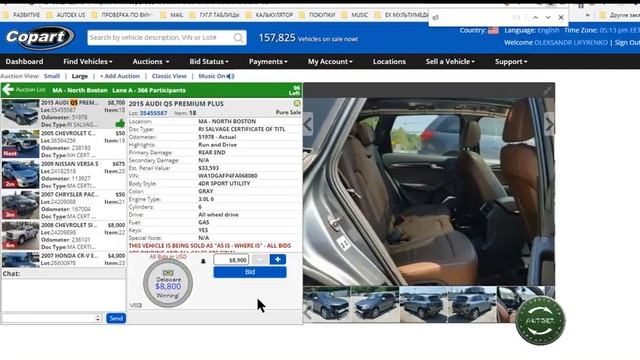This screenshot has height=360, width=640.
Task: Close the find-in-page bar
Action: click(561, 17)
